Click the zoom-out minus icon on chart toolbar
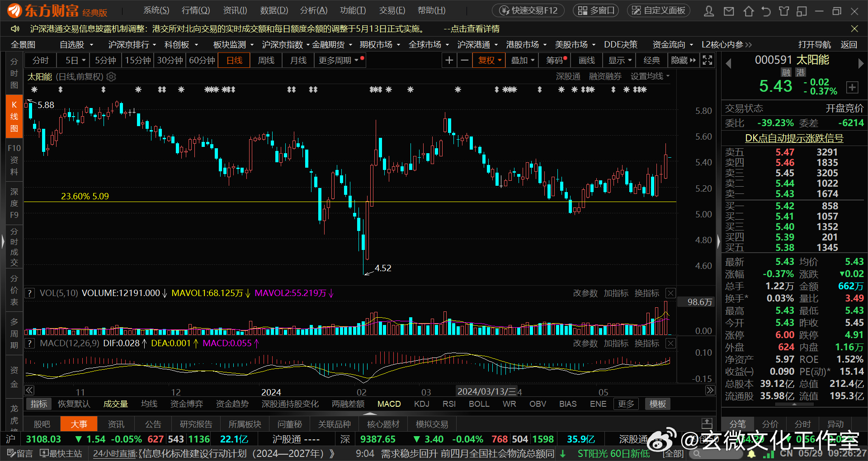 tap(464, 60)
